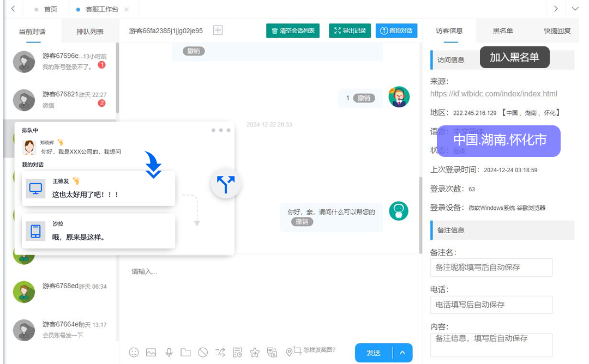Switch to the 快捷回复 tab
Screen dimensions: 589x364
[557, 31]
